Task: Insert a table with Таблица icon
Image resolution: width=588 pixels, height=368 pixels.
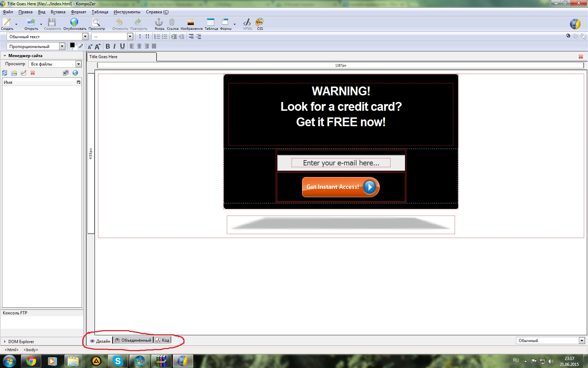Action: pyautogui.click(x=210, y=22)
